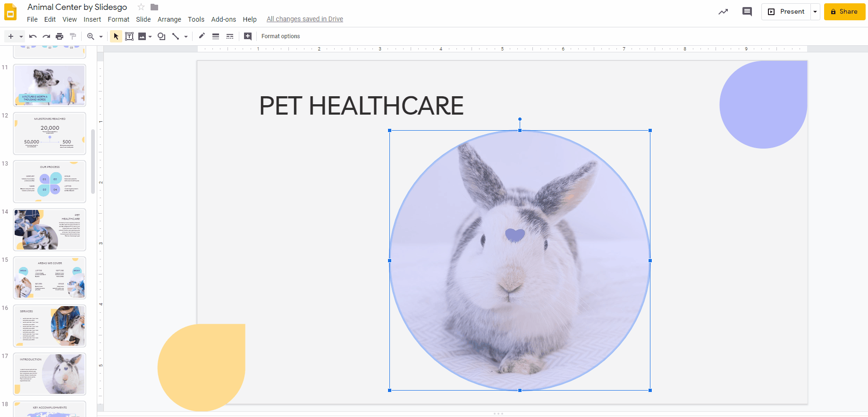Select slide 16 Services thumbnail
This screenshot has width=868, height=417.
(50, 326)
